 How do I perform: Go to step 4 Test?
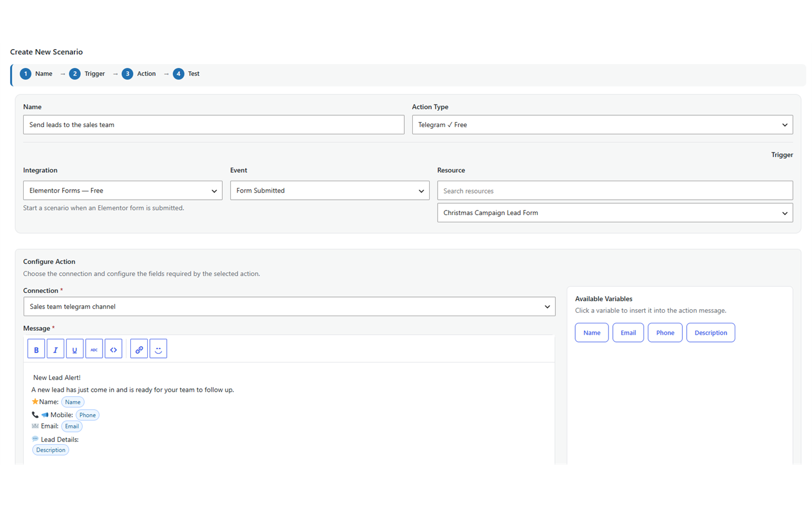click(x=186, y=74)
